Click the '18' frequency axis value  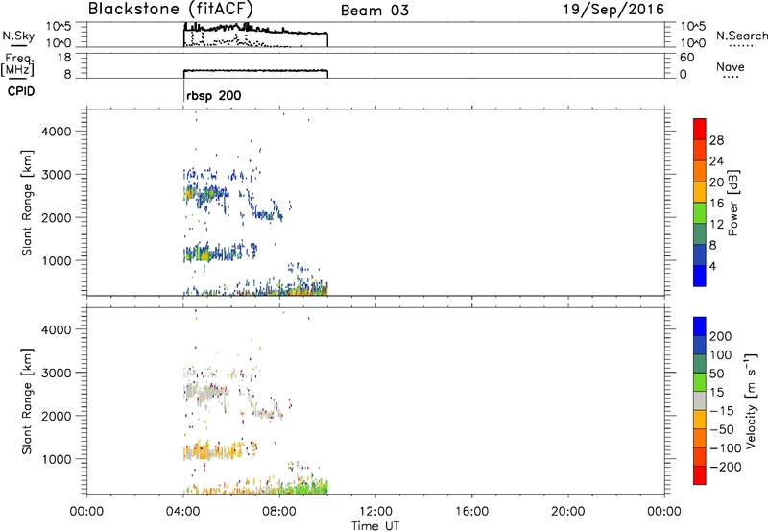(64, 58)
